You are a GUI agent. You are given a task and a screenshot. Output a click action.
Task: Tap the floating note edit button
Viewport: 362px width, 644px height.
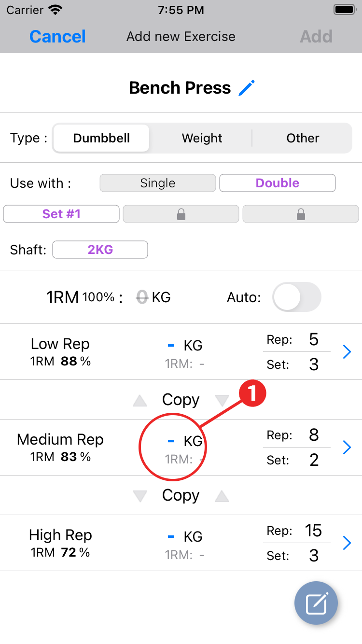coord(316,603)
